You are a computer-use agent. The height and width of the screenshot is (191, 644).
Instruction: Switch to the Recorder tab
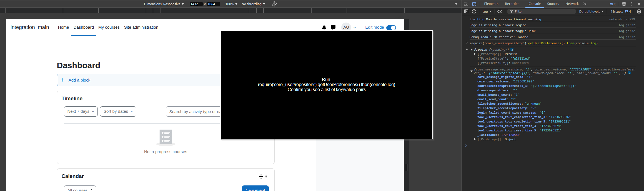[x=512, y=4]
